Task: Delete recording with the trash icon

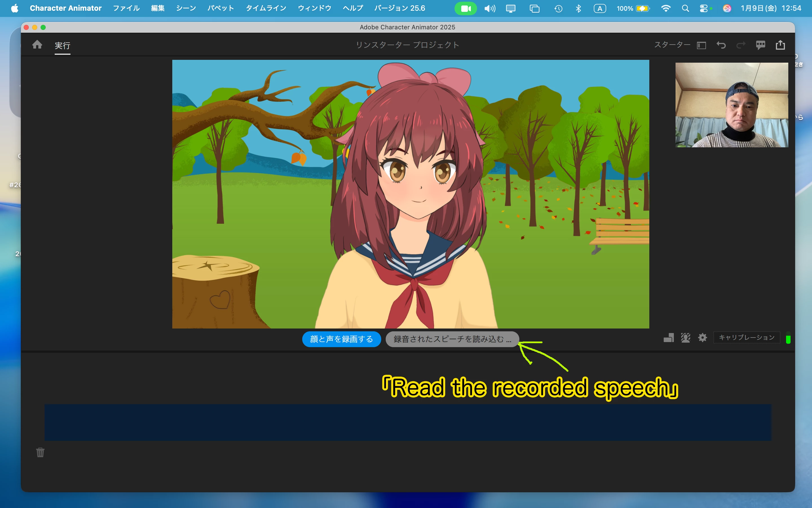Action: (40, 452)
